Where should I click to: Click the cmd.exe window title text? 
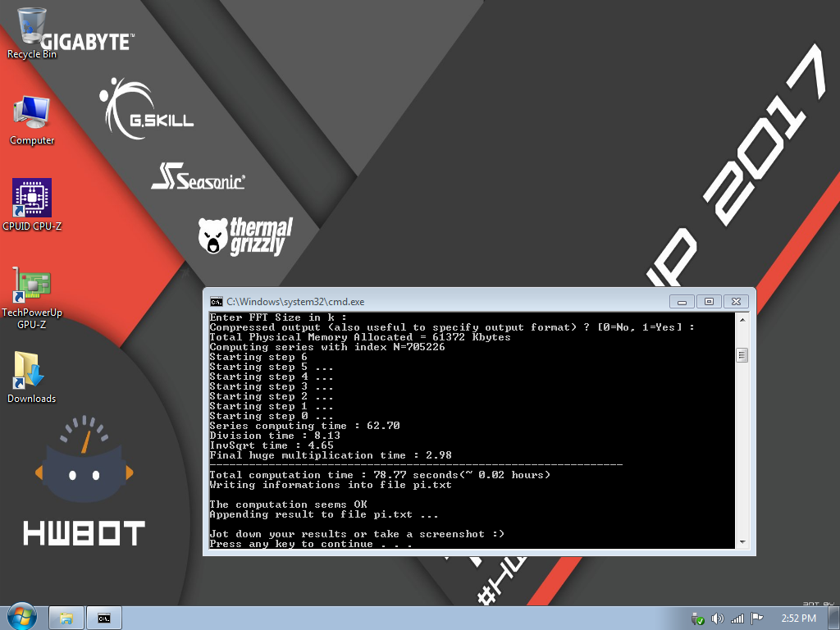[295, 302]
